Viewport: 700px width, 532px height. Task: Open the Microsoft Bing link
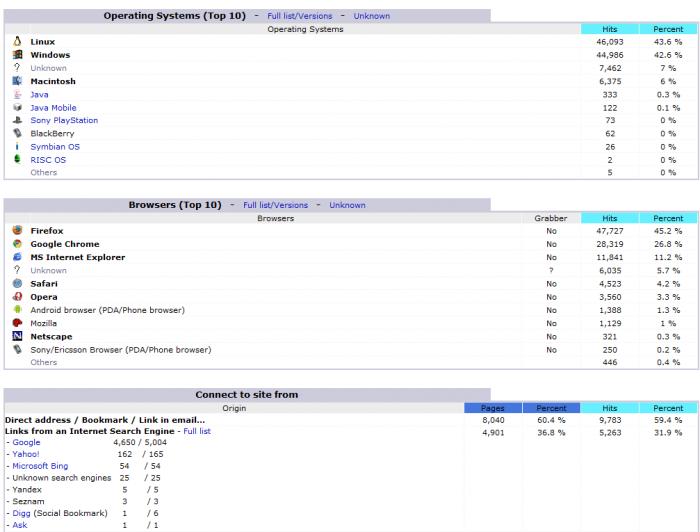(x=40, y=466)
